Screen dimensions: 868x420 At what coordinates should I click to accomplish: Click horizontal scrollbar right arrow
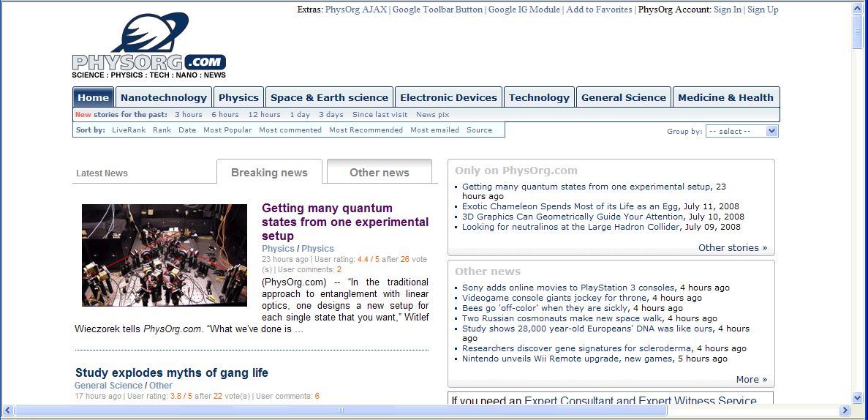pos(845,410)
